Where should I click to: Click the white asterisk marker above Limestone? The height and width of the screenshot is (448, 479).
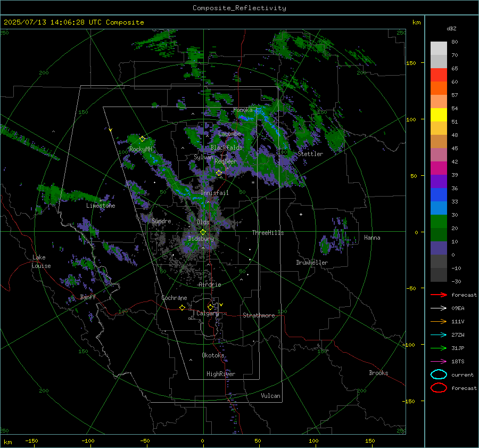(x=101, y=200)
